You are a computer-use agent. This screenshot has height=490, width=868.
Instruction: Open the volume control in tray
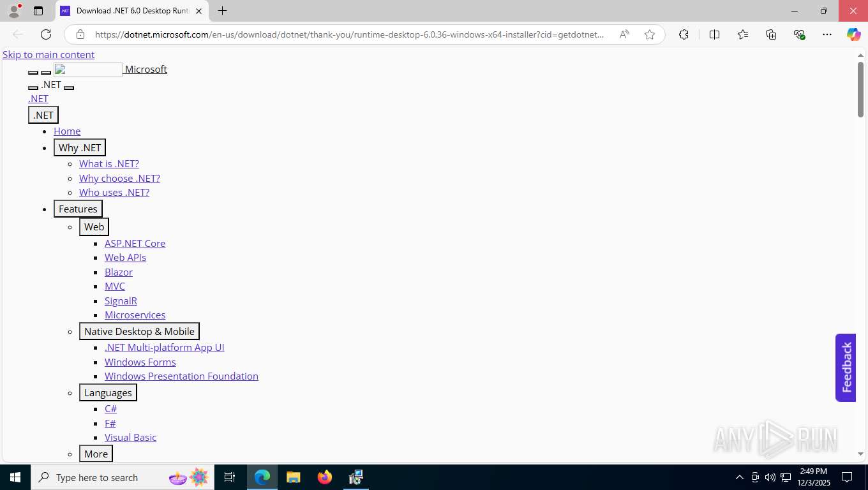(770, 477)
